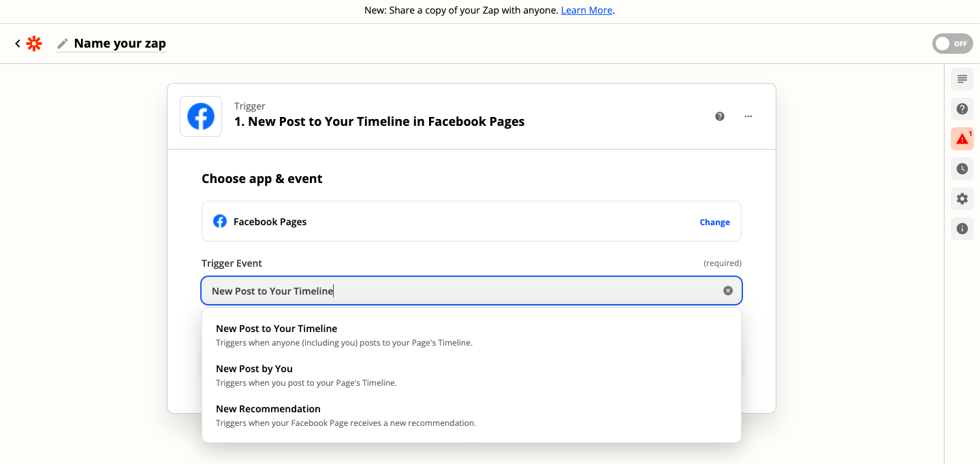Open the zap history clock icon
The height and width of the screenshot is (464, 980).
(x=962, y=169)
